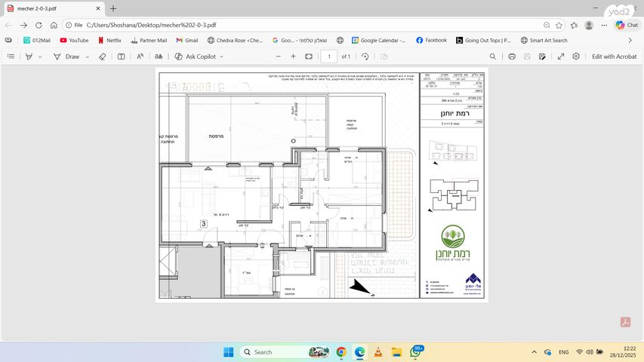Click Zoom out minus button
Screen dimensions: 644x362
click(x=276, y=57)
